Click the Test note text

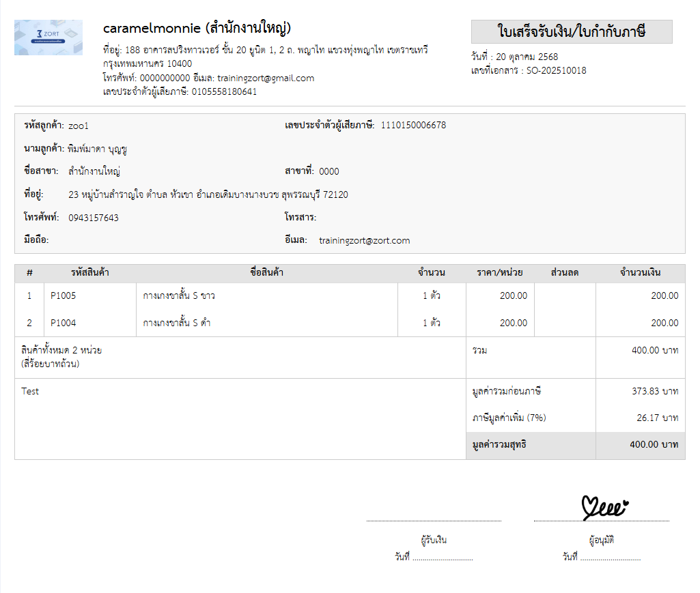[x=30, y=391]
